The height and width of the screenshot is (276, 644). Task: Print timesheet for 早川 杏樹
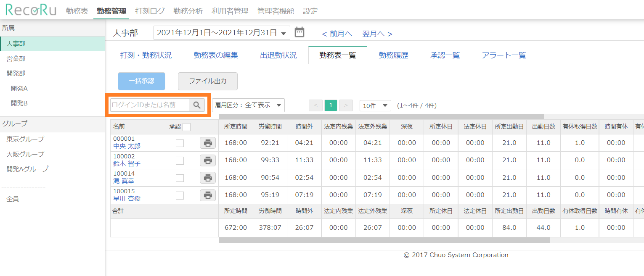(x=207, y=195)
